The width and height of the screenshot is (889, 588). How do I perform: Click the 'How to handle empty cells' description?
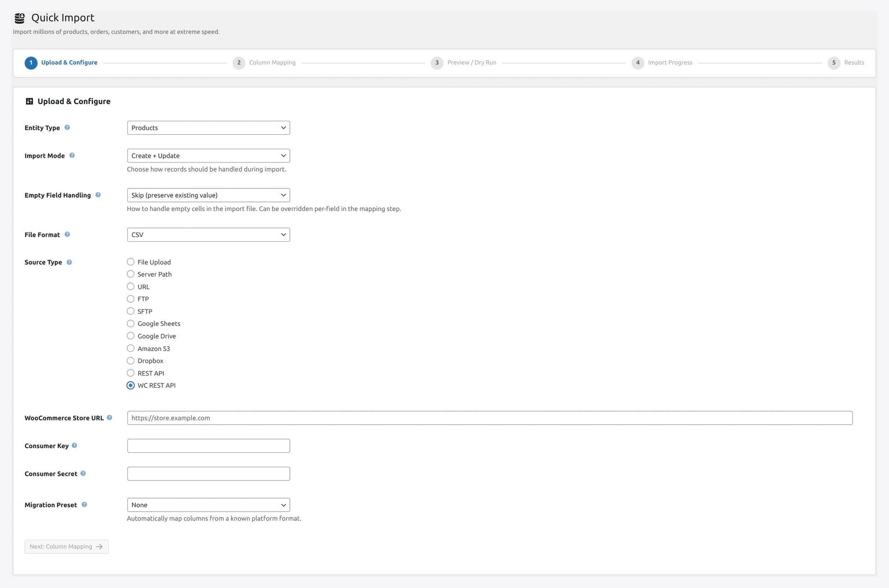pyautogui.click(x=264, y=209)
